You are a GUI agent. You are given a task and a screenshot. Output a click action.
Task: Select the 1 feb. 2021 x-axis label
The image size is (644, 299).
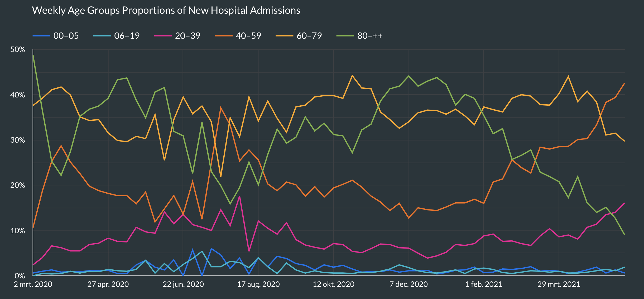[x=484, y=284]
